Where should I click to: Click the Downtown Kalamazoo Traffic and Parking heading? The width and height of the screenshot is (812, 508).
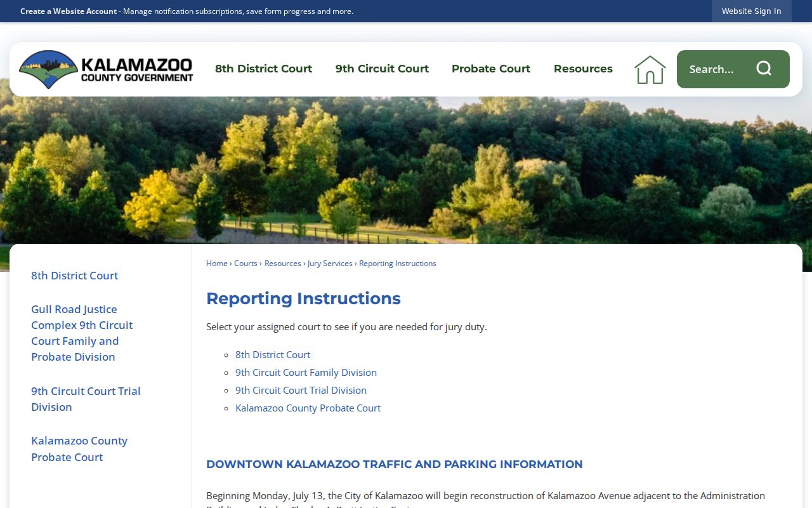(x=394, y=464)
